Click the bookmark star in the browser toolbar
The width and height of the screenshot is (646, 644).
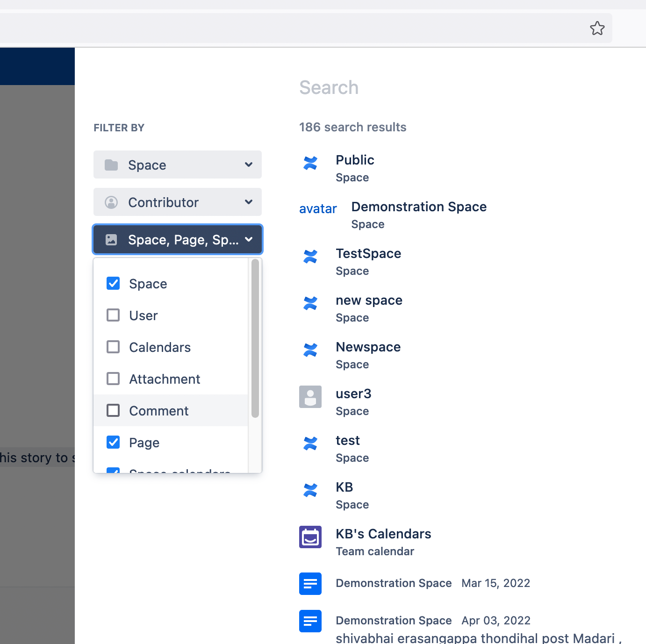point(597,28)
